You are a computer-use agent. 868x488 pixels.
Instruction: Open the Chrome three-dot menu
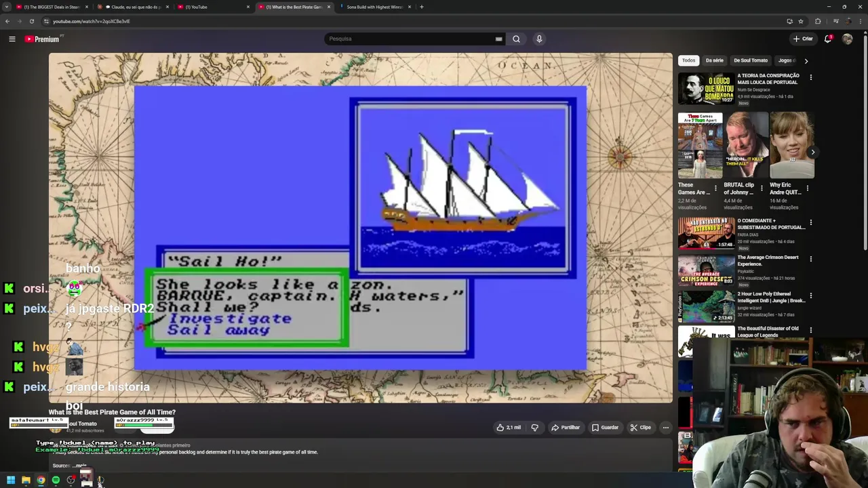click(861, 21)
